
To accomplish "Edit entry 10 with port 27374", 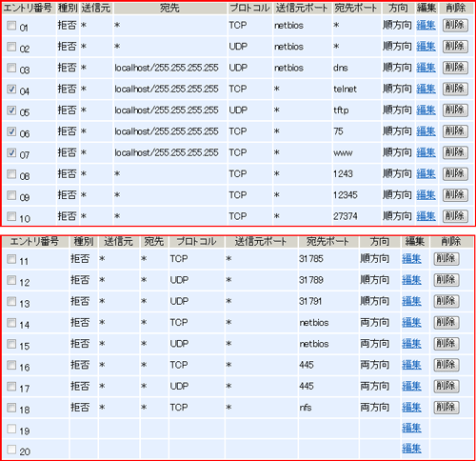I will pyautogui.click(x=426, y=216).
